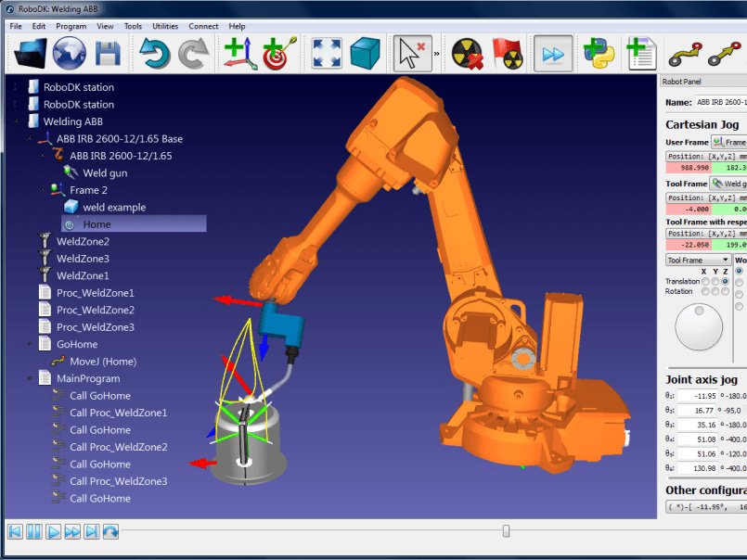Select the Weld gun tree item
The width and height of the screenshot is (747, 560).
click(x=105, y=172)
